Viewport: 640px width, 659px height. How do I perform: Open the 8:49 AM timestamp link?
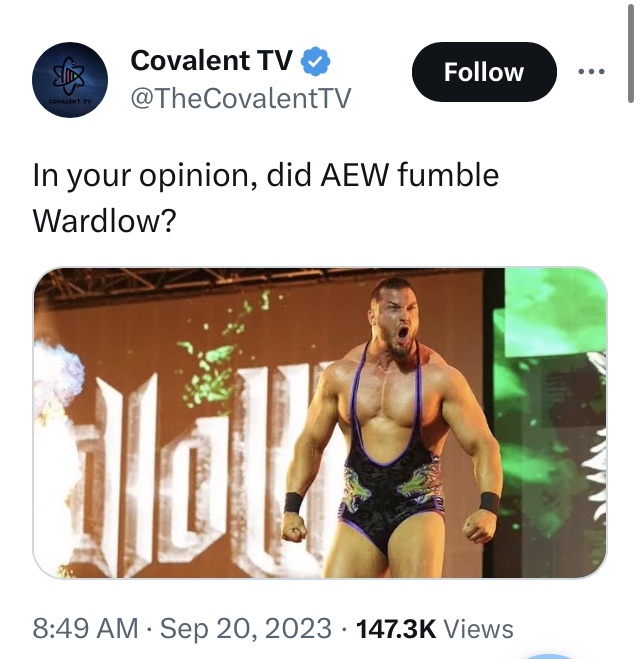click(85, 629)
